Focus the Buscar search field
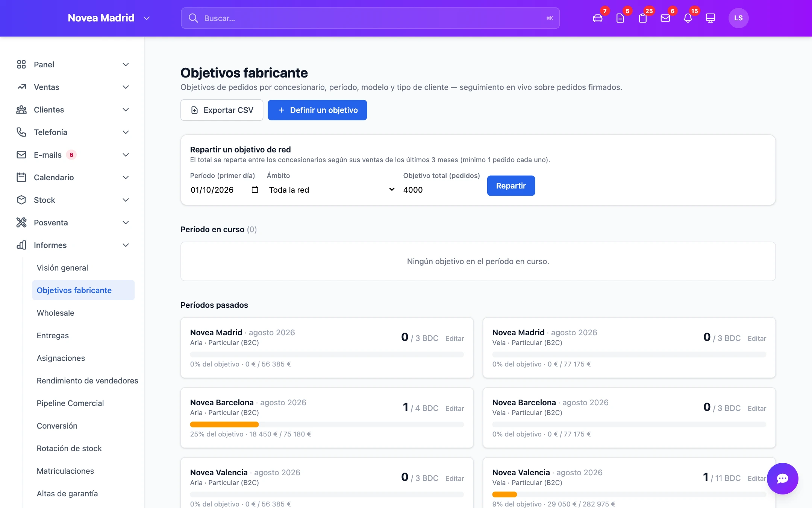 click(370, 18)
